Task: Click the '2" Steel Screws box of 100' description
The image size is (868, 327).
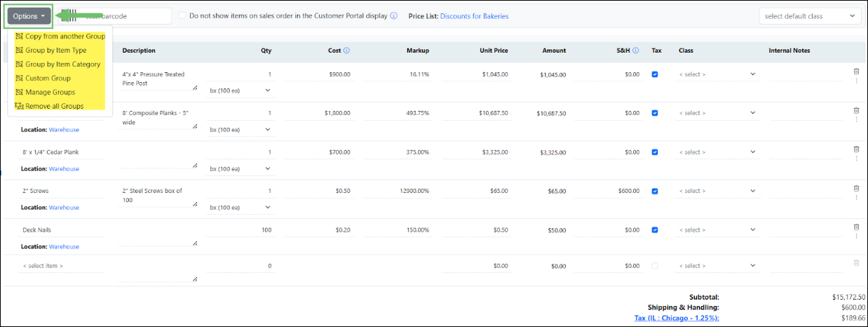Action: point(158,195)
